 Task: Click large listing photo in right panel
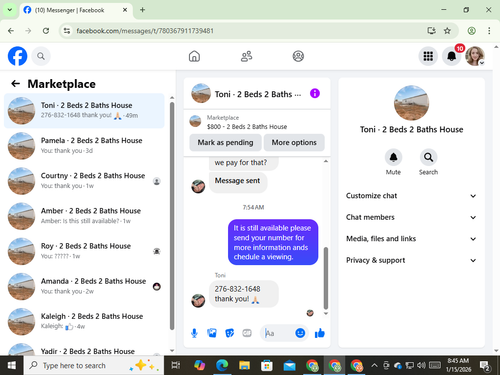click(x=411, y=103)
